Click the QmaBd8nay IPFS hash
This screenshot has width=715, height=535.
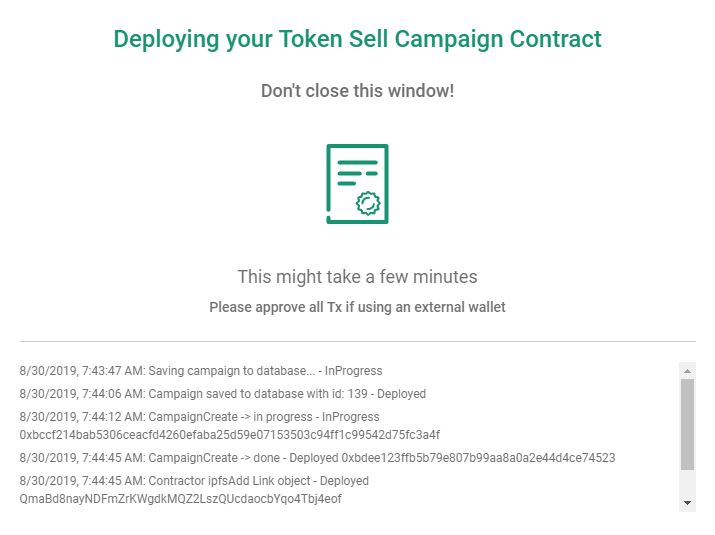click(180, 499)
